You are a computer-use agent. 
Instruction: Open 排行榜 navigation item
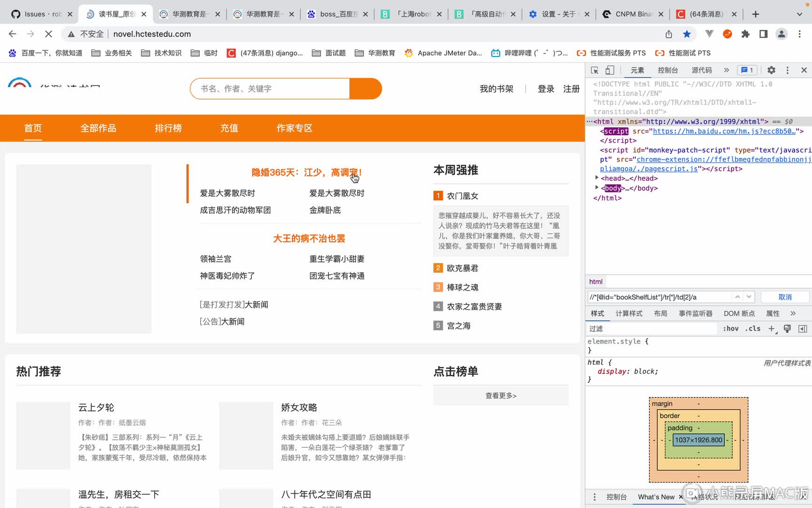pyautogui.click(x=168, y=128)
